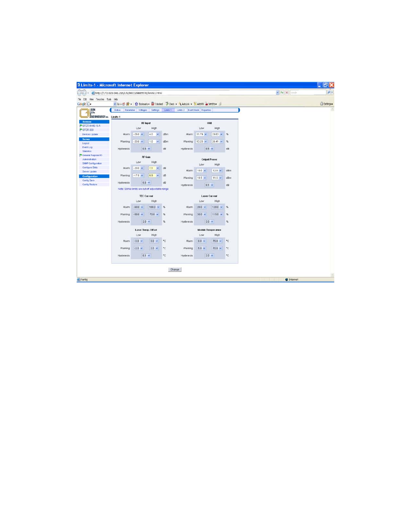
Task: Open Output Power Alarm Low dropdown
Action: point(202,171)
